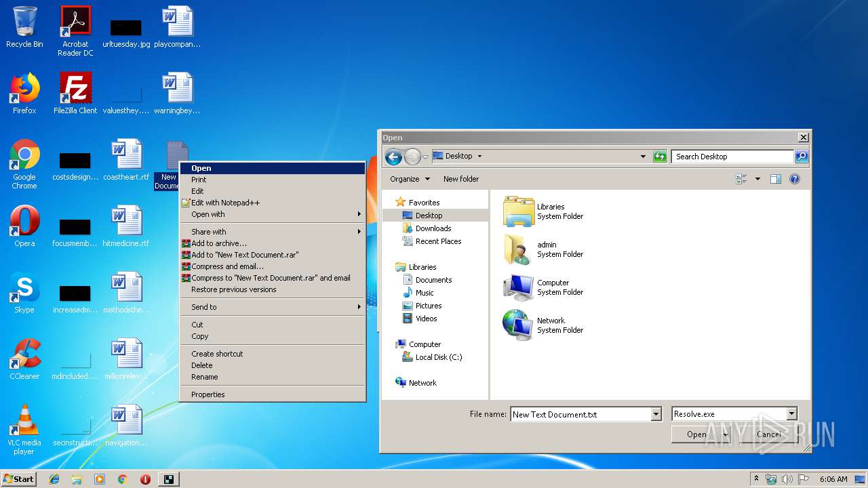This screenshot has height=488, width=868.
Task: Select the Skype desktop icon
Action: (x=24, y=292)
